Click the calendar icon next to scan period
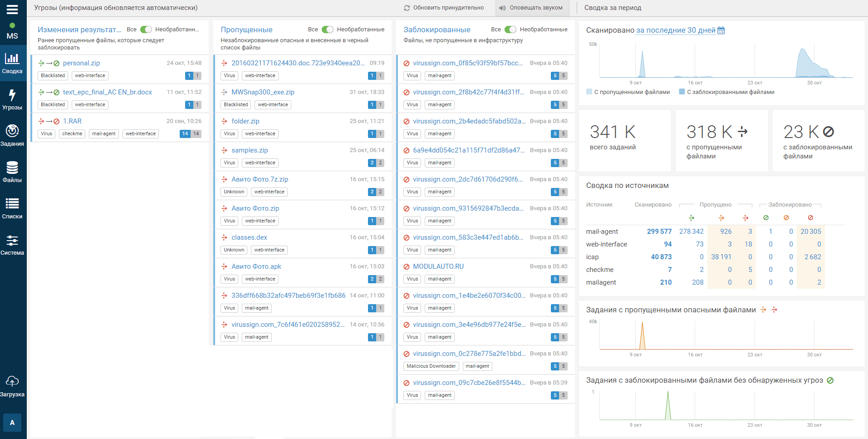 click(721, 30)
